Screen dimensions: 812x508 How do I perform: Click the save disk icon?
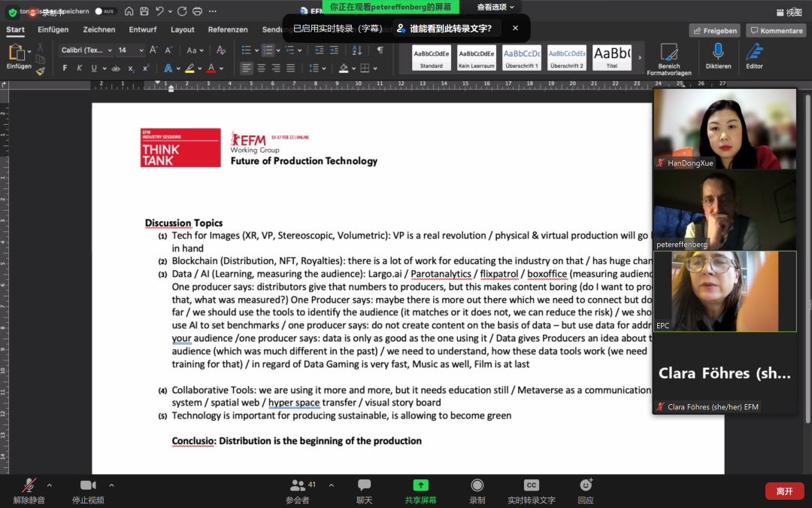click(144, 11)
